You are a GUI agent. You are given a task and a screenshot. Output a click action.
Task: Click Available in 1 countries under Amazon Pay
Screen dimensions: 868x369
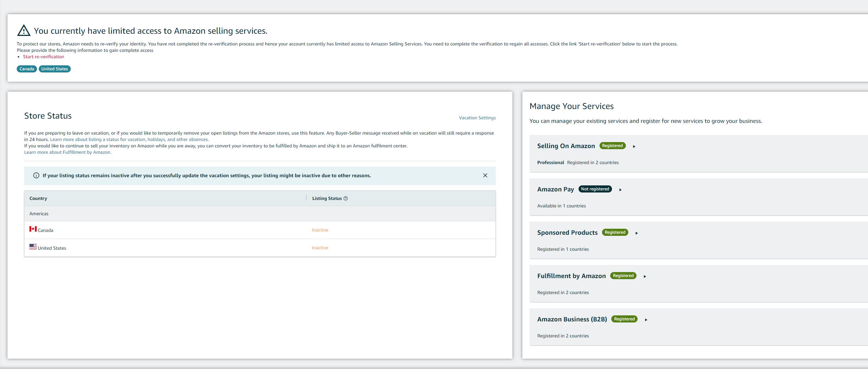pyautogui.click(x=561, y=206)
